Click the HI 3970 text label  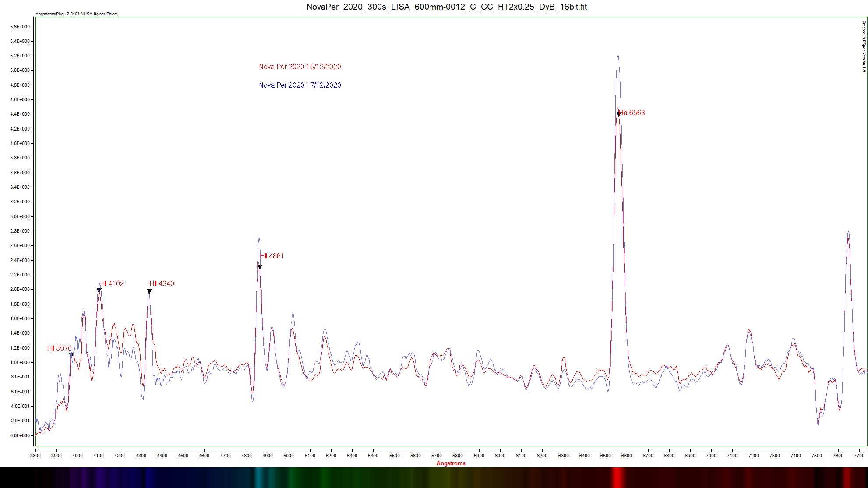59,349
